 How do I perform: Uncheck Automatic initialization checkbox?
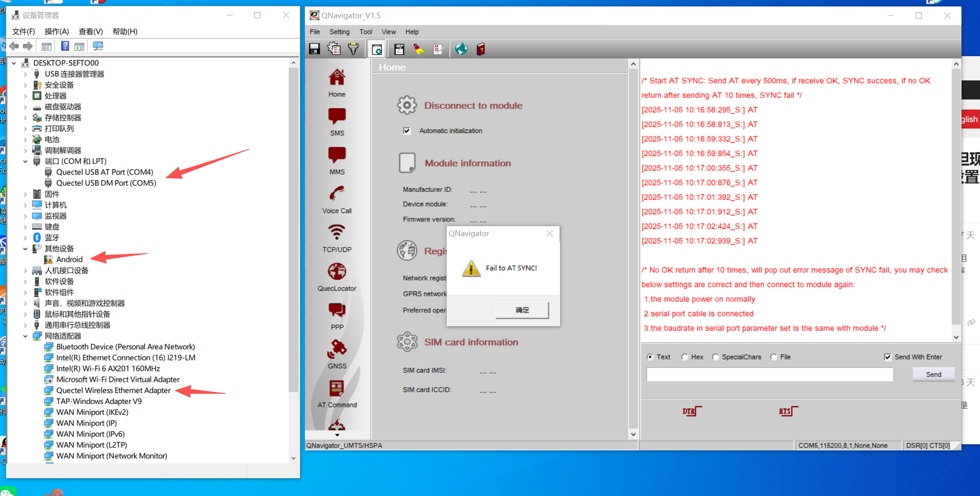407,131
